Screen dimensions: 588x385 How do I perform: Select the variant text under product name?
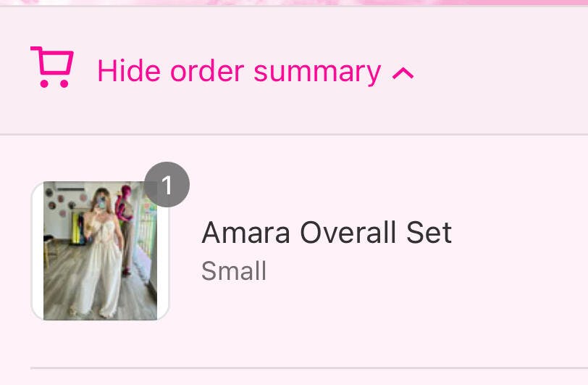pos(234,271)
